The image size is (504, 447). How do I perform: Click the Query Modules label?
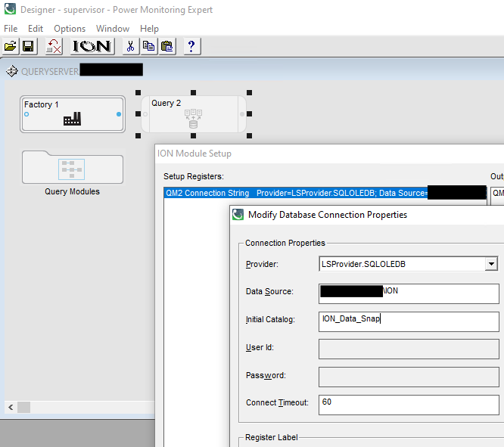(x=73, y=191)
